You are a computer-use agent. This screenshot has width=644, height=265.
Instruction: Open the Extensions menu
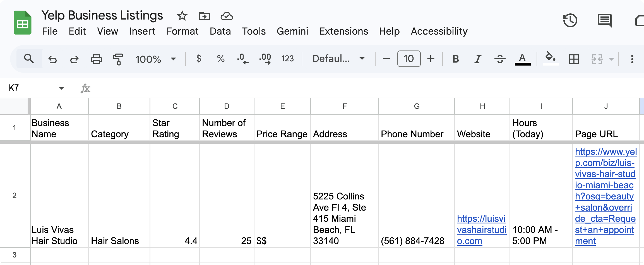343,31
